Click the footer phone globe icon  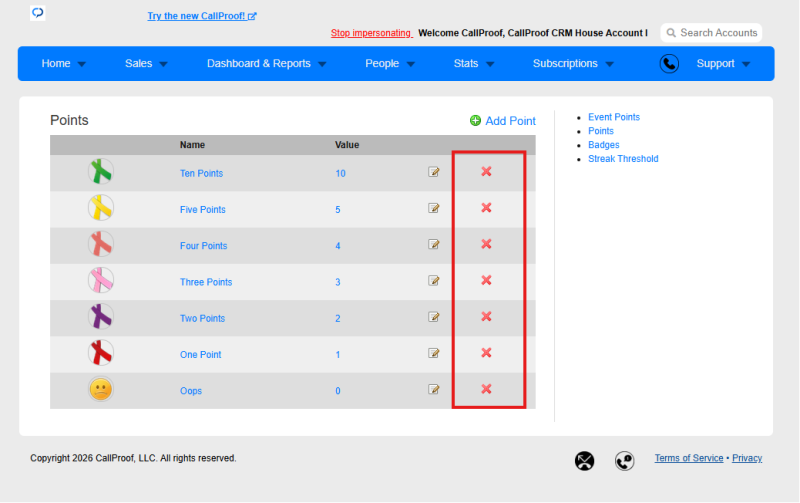[624, 461]
